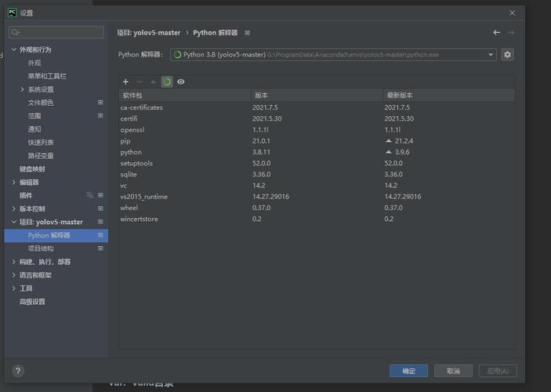
Task: Open 快速列表 settings page
Action: (x=41, y=143)
